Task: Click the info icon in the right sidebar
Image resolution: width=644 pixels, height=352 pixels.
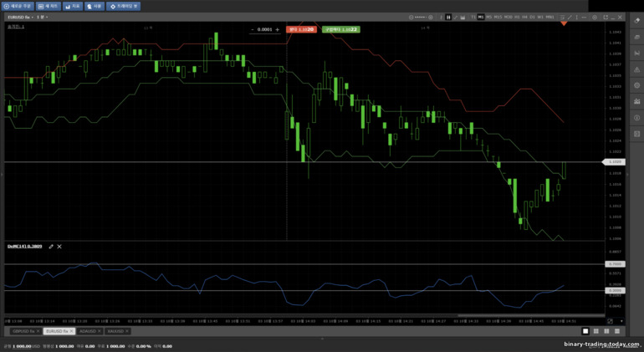Action: pos(637,118)
